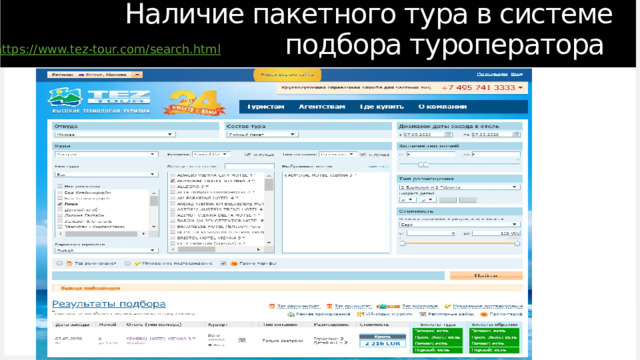Click the maximum nights input field
Screen dimensions: 640x360
(x=496, y=154)
